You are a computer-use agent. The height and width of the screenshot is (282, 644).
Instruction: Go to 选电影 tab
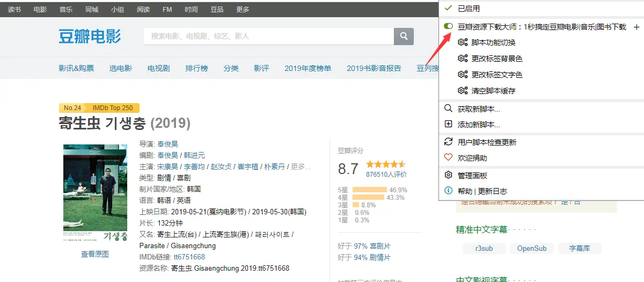pyautogui.click(x=121, y=68)
